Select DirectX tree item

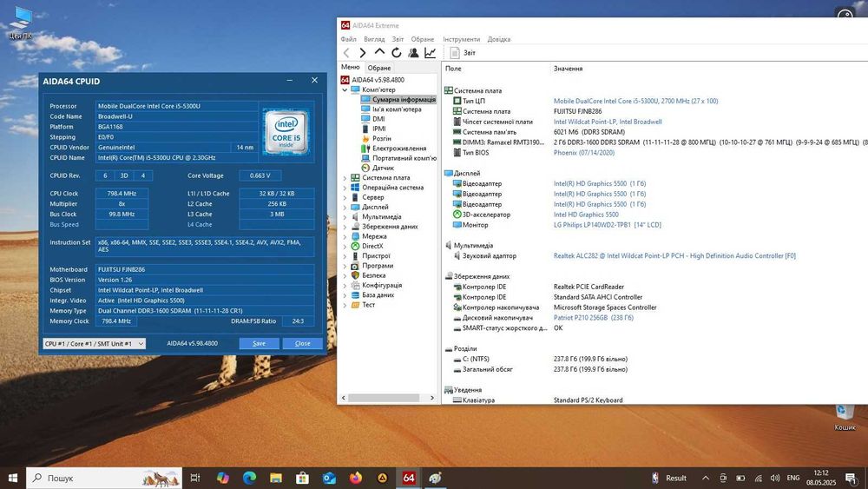[372, 246]
